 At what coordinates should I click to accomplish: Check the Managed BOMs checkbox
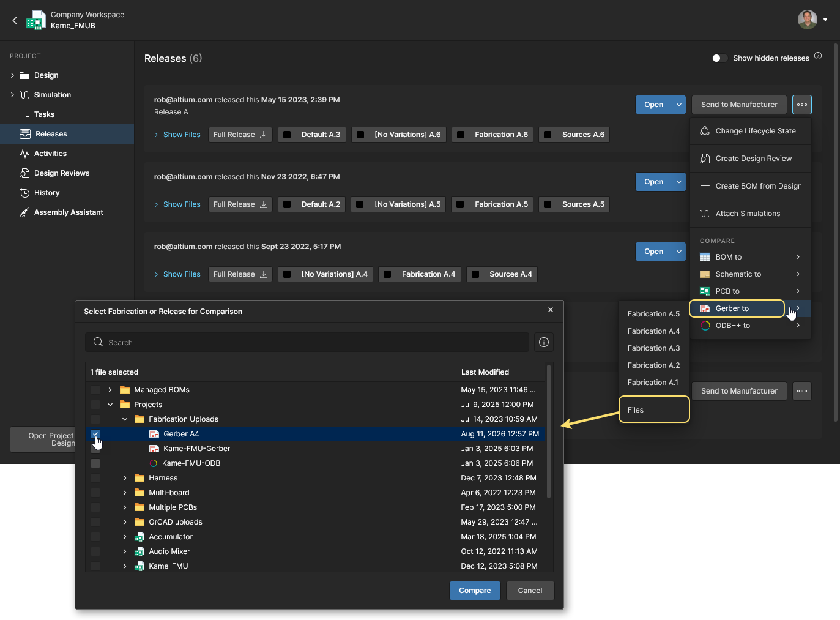[95, 390]
